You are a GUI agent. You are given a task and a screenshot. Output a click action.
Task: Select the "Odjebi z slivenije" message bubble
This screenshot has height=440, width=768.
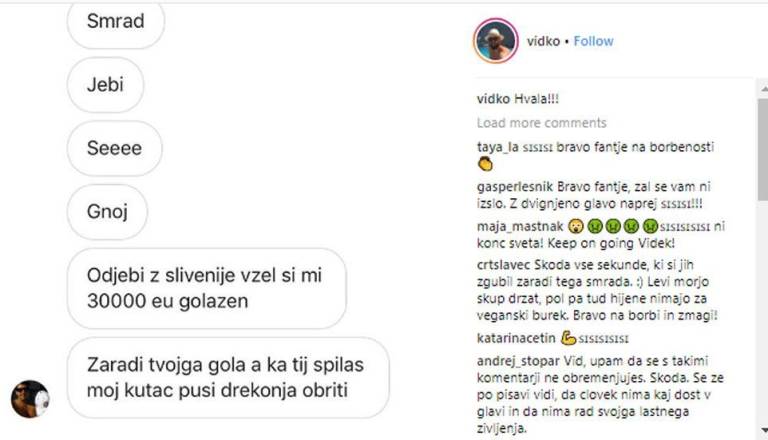point(206,288)
